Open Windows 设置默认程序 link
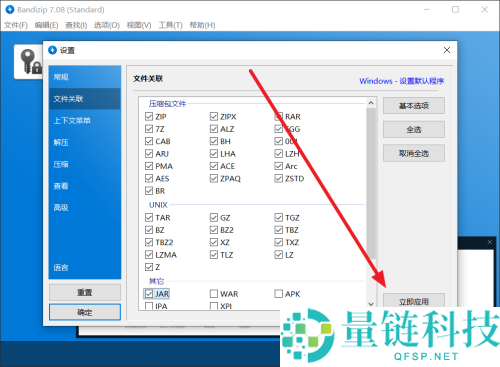Screen dimensions: 500x367 pyautogui.click(x=401, y=81)
